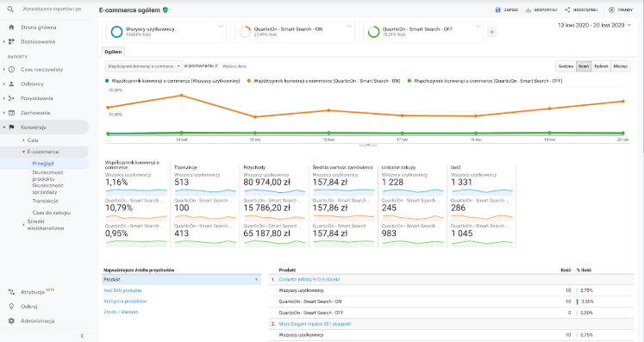644x342 pixels.
Task: Click the search magnifier icon
Action: point(10,9)
